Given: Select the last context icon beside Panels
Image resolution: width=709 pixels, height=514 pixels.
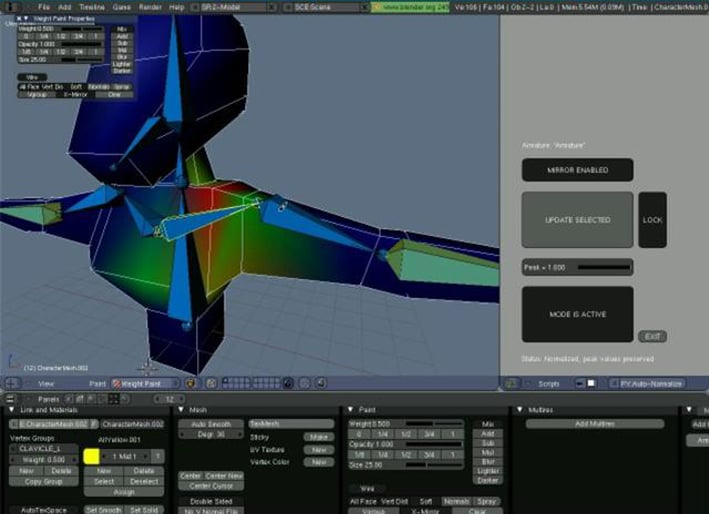Looking at the screenshot, I should [125, 399].
